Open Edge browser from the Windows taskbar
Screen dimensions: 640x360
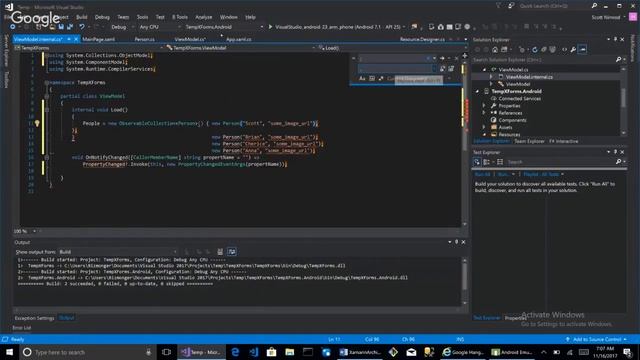(235, 352)
